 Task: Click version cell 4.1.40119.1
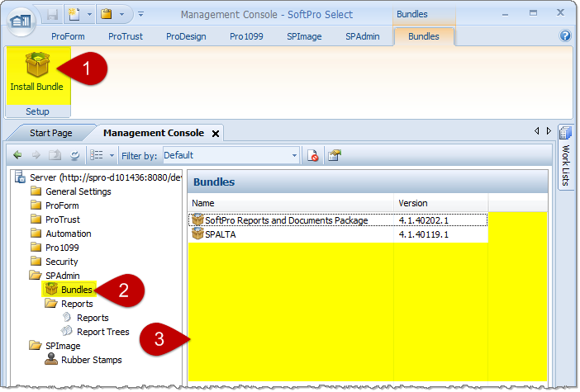click(x=424, y=234)
